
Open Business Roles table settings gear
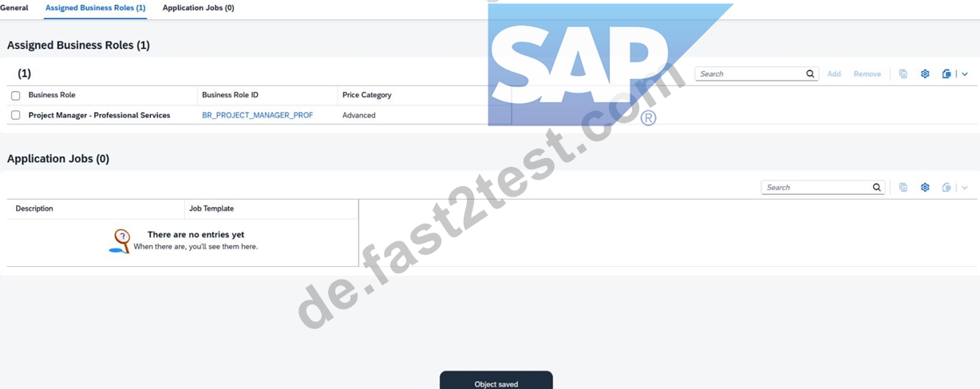925,73
